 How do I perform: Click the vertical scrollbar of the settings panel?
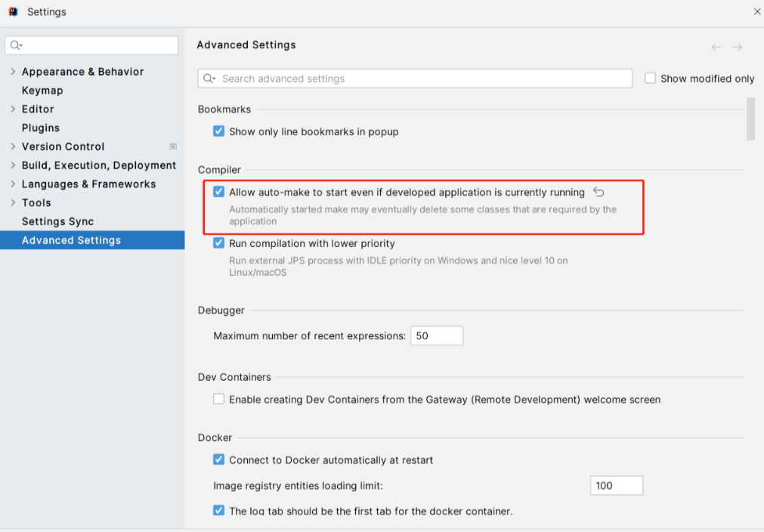tap(750, 119)
